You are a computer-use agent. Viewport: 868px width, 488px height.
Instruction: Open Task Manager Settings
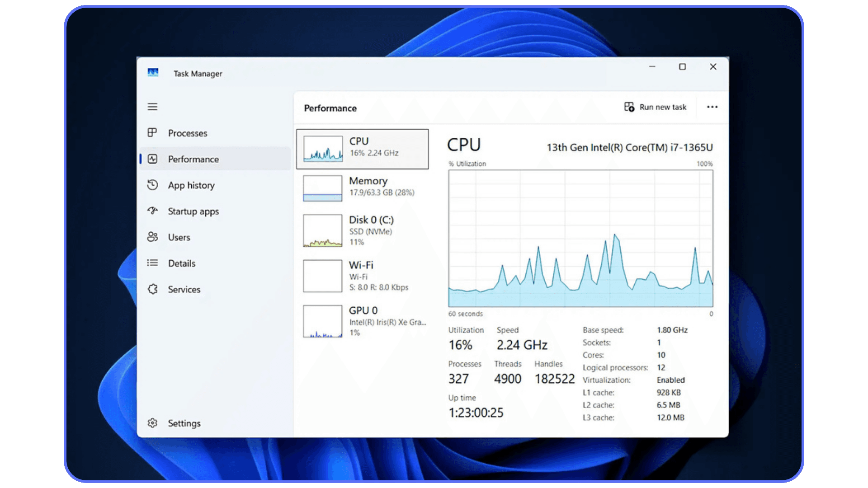tap(184, 423)
